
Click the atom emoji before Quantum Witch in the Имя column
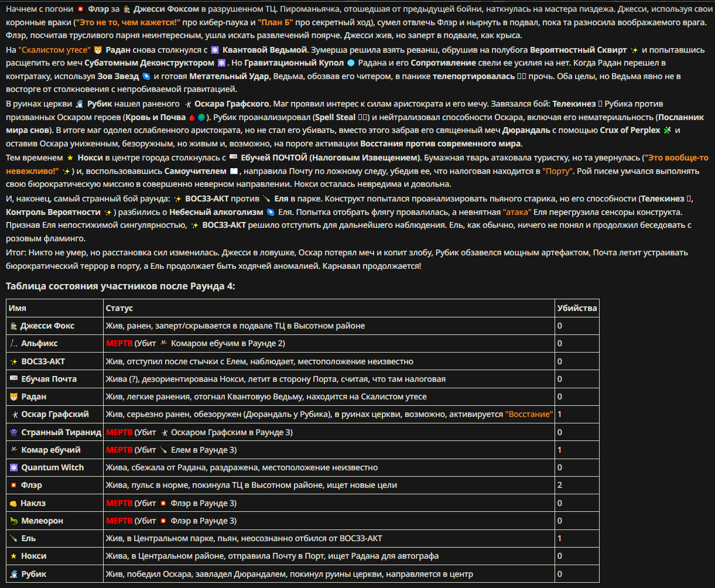pyautogui.click(x=13, y=467)
